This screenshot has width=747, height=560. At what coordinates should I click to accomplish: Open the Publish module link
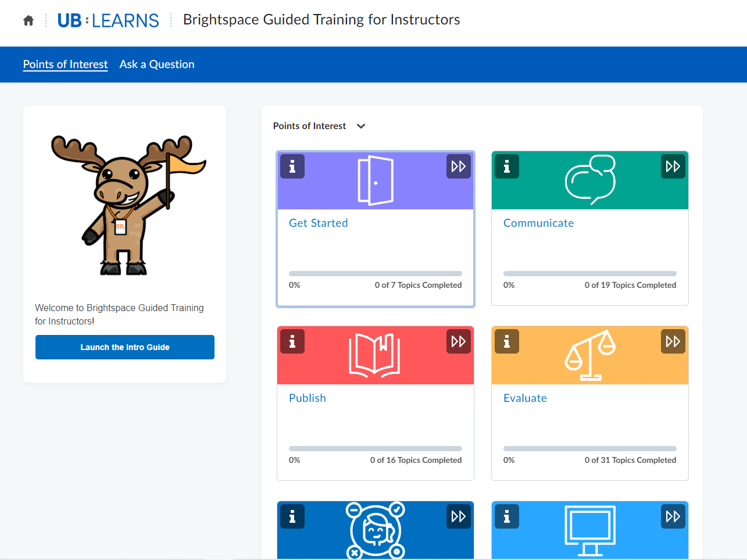307,398
